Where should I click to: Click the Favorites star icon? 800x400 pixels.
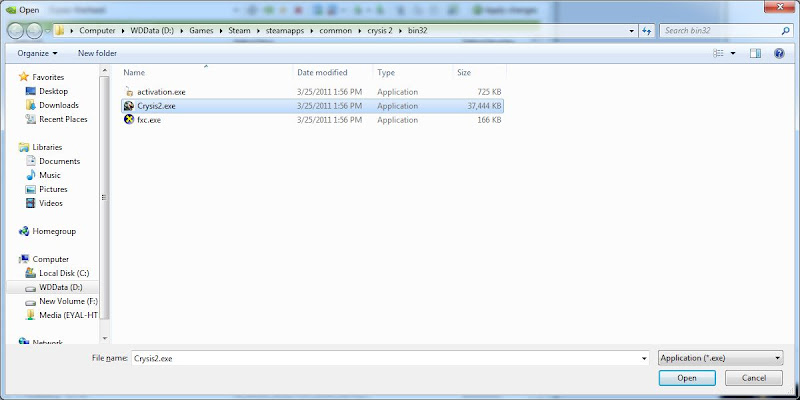23,77
